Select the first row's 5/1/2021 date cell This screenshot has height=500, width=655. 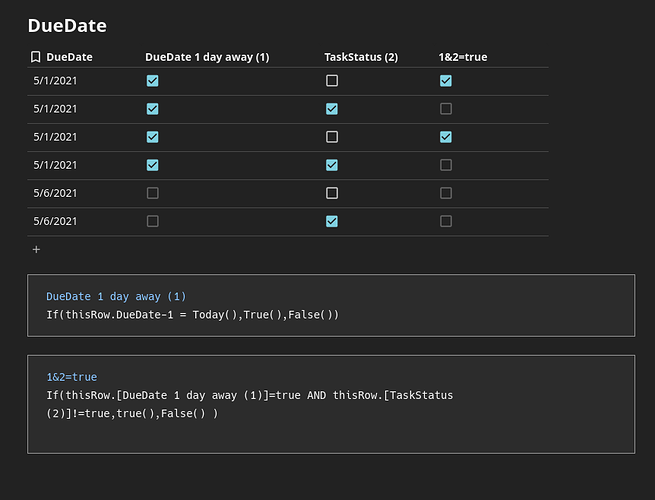[x=55, y=81]
